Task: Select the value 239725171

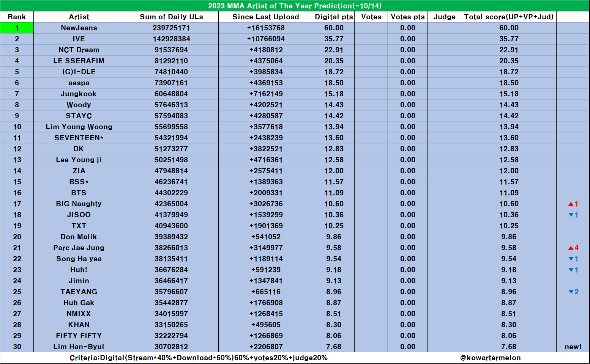Action: coord(171,28)
